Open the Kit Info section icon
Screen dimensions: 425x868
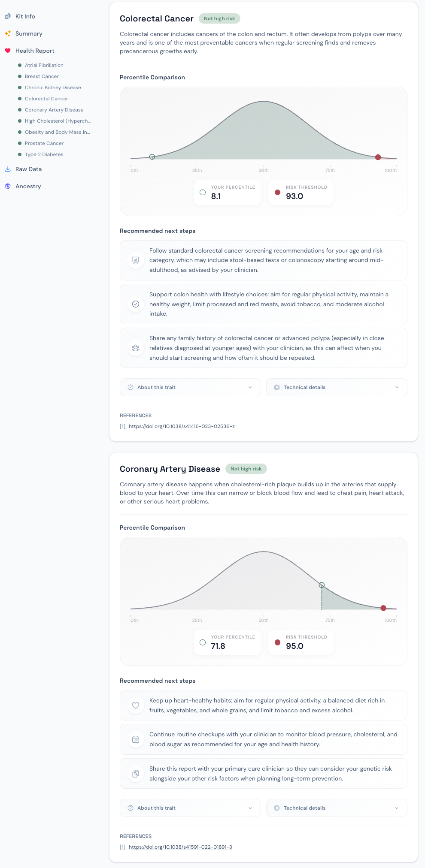click(x=8, y=16)
